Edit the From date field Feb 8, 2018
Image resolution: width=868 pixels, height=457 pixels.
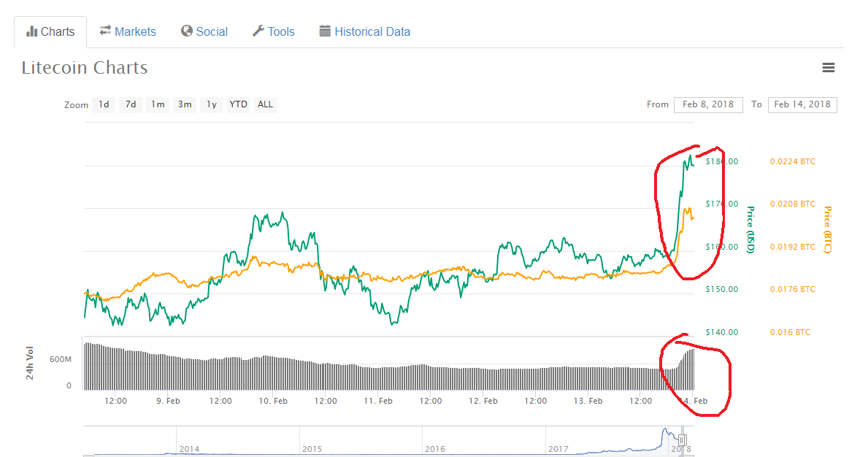click(708, 104)
